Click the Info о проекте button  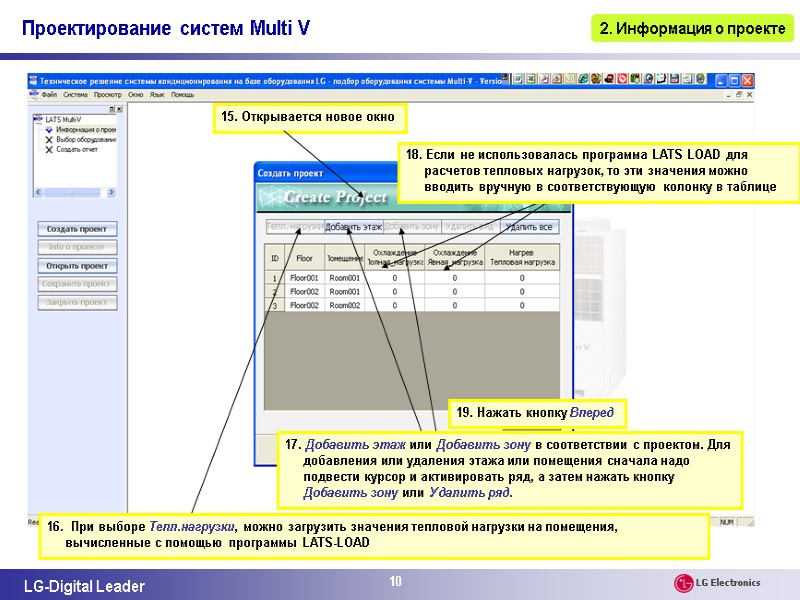(x=77, y=247)
